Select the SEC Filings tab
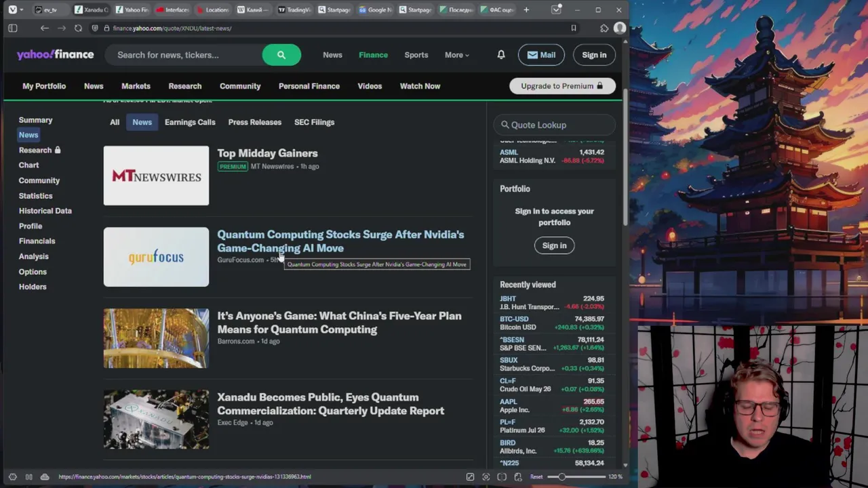The height and width of the screenshot is (488, 868). [x=315, y=122]
